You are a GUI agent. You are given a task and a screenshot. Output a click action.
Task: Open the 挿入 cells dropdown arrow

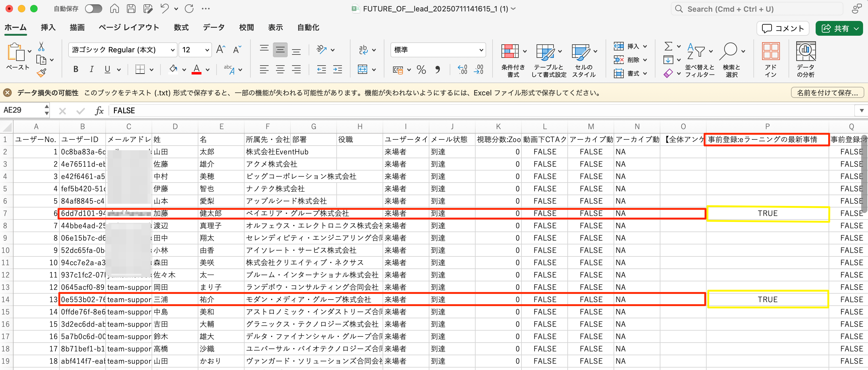645,46
